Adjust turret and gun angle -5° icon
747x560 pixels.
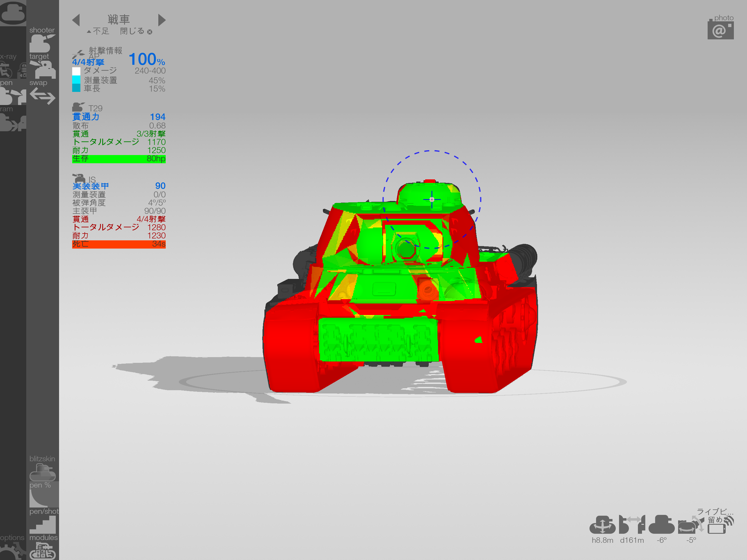[x=691, y=524]
